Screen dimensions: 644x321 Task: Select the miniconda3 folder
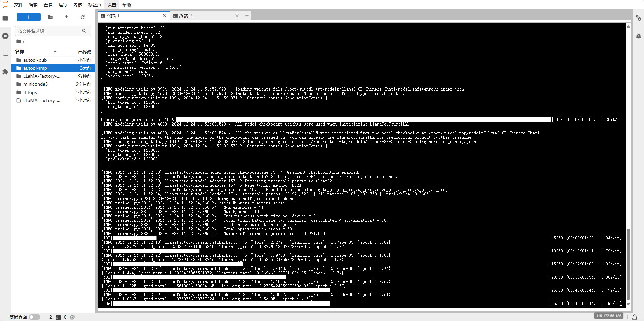point(35,84)
